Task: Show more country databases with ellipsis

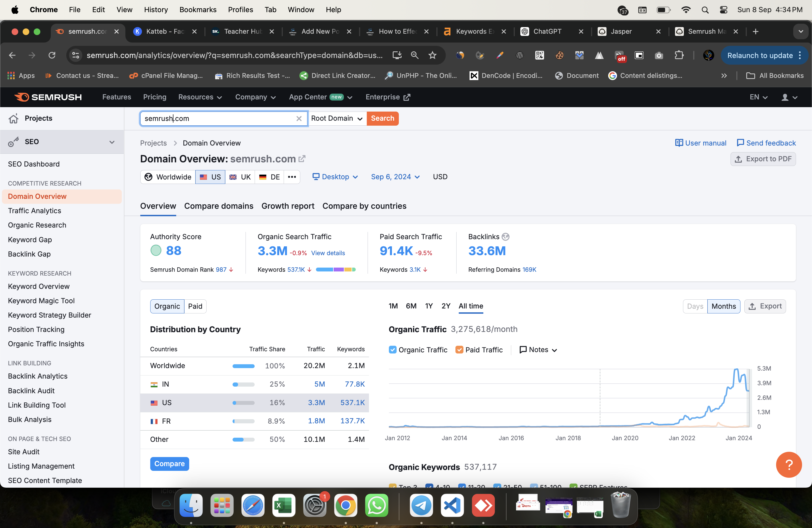Action: click(292, 177)
